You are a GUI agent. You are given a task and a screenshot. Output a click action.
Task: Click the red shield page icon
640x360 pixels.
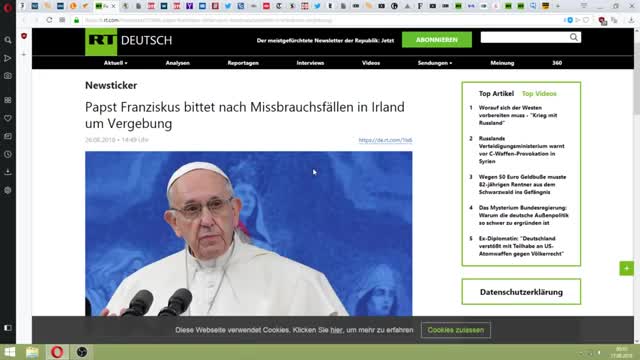[24, 36]
